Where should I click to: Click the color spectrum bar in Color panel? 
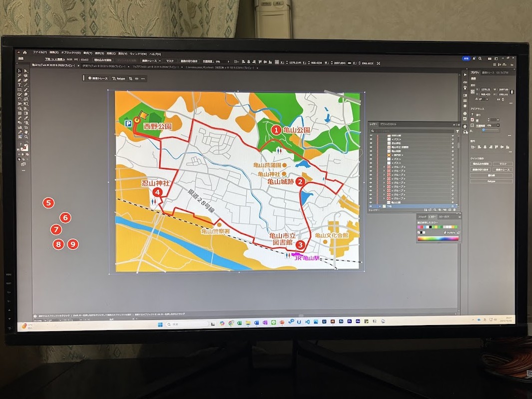click(438, 238)
